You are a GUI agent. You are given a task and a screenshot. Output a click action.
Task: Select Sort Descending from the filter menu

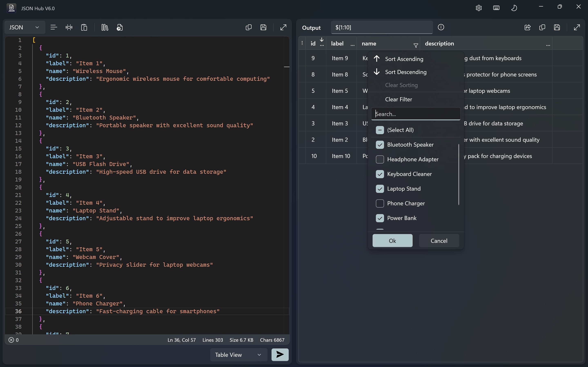[x=405, y=72]
